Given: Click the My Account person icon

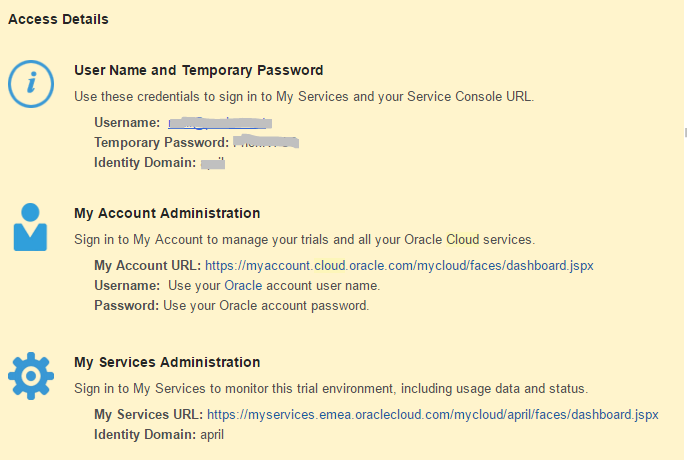Looking at the screenshot, I should click(30, 227).
